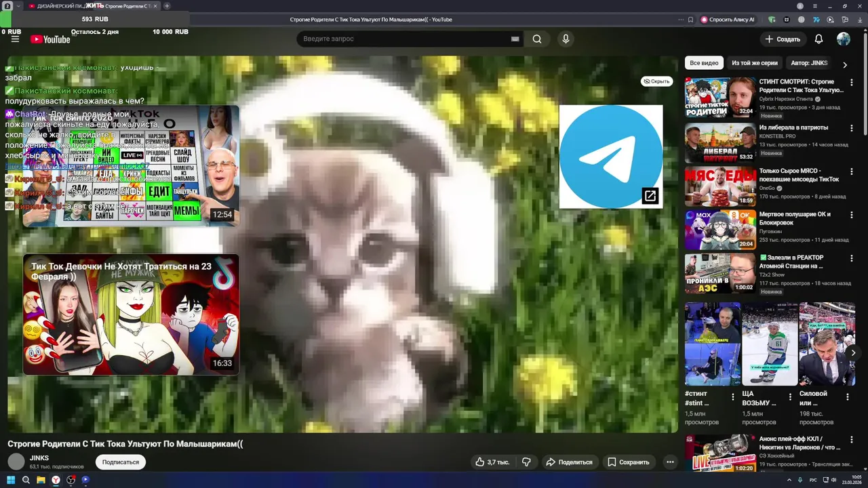
Task: Open the browser profile icon in title bar
Action: tap(800, 6)
